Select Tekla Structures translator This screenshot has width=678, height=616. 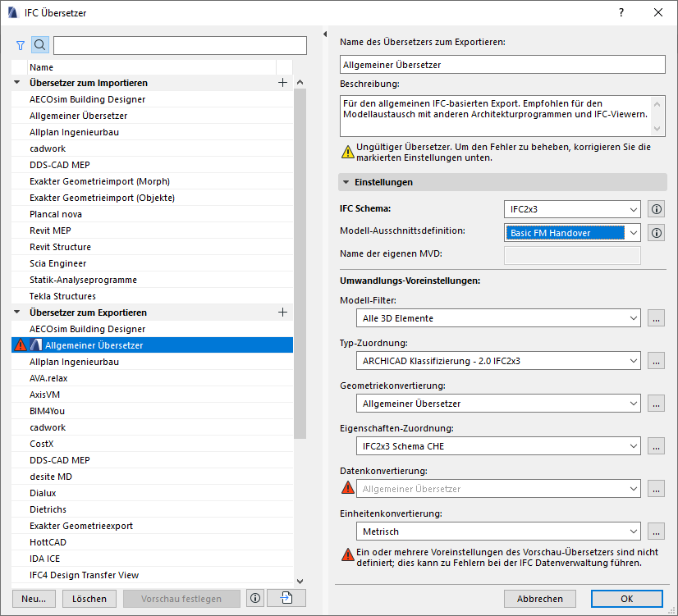[x=152, y=296]
